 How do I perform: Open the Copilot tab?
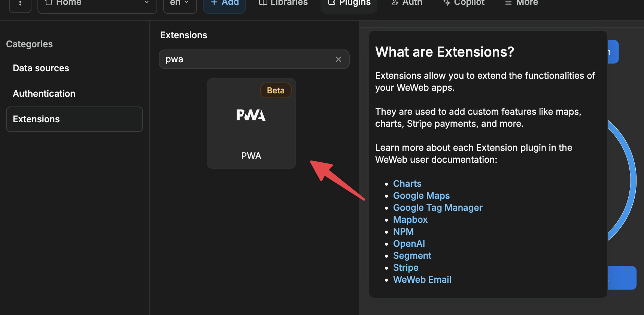click(x=464, y=4)
